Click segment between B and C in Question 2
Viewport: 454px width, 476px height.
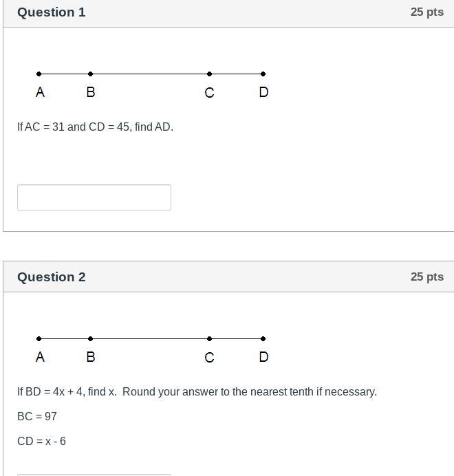click(x=150, y=338)
